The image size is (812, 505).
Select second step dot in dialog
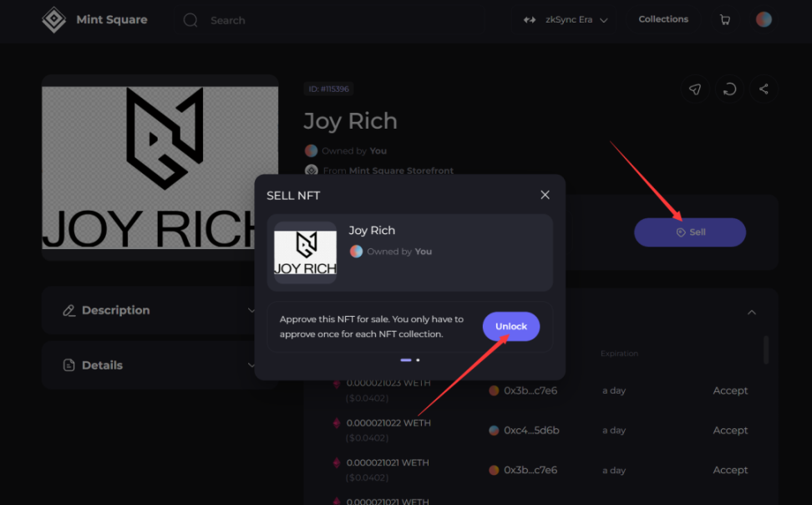pos(418,360)
